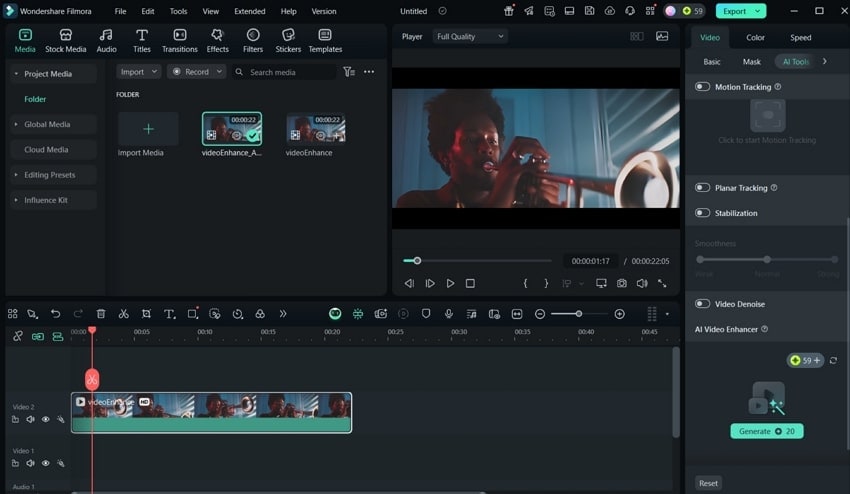Open the Extended menu
This screenshot has height=494, width=850.
(249, 11)
